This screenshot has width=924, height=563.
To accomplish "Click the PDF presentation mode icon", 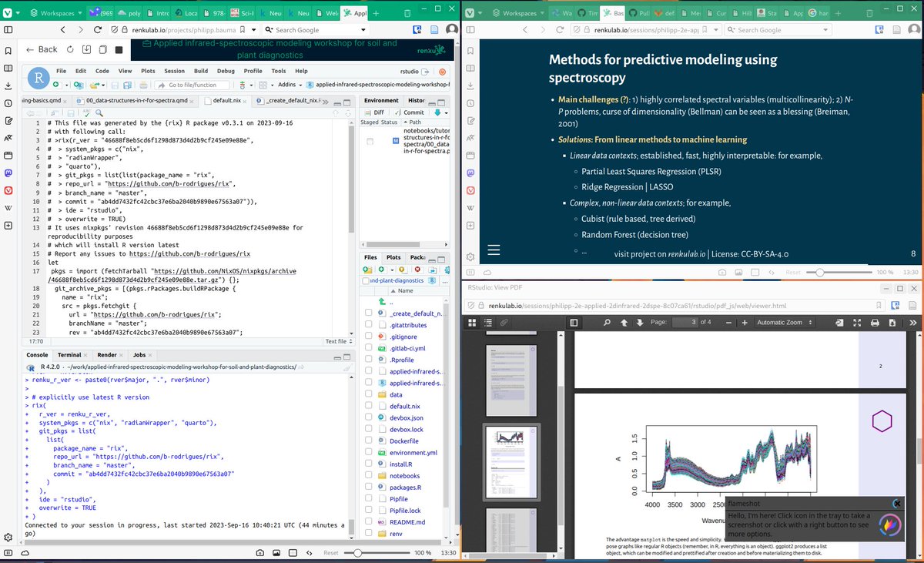I will point(857,323).
